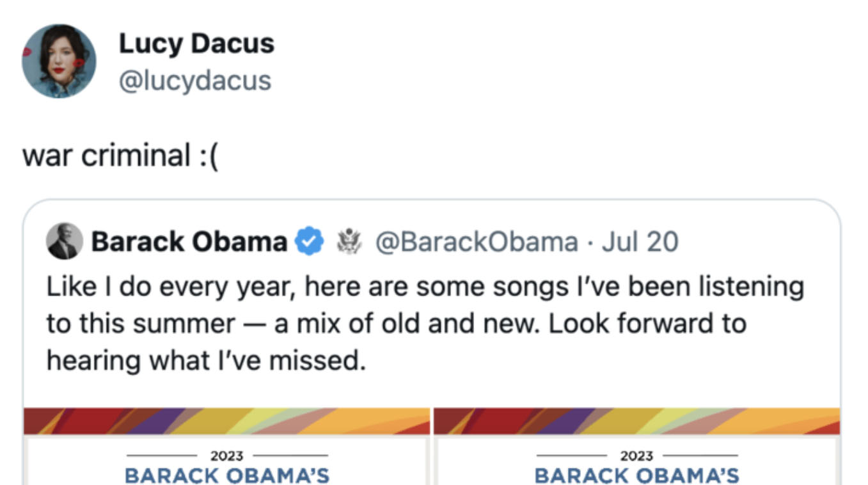This screenshot has height=485, width=868.
Task: Click right image's "BARACK OBAMA'S" heading
Action: [x=636, y=475]
